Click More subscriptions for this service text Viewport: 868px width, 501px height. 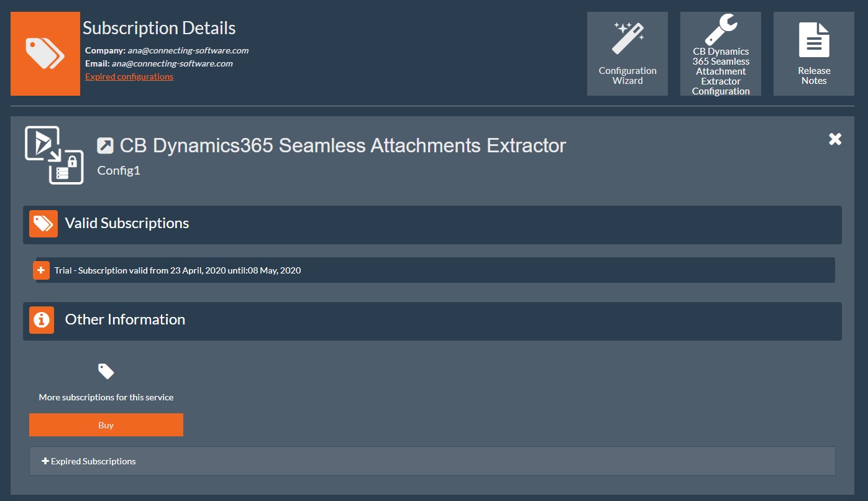tap(106, 397)
